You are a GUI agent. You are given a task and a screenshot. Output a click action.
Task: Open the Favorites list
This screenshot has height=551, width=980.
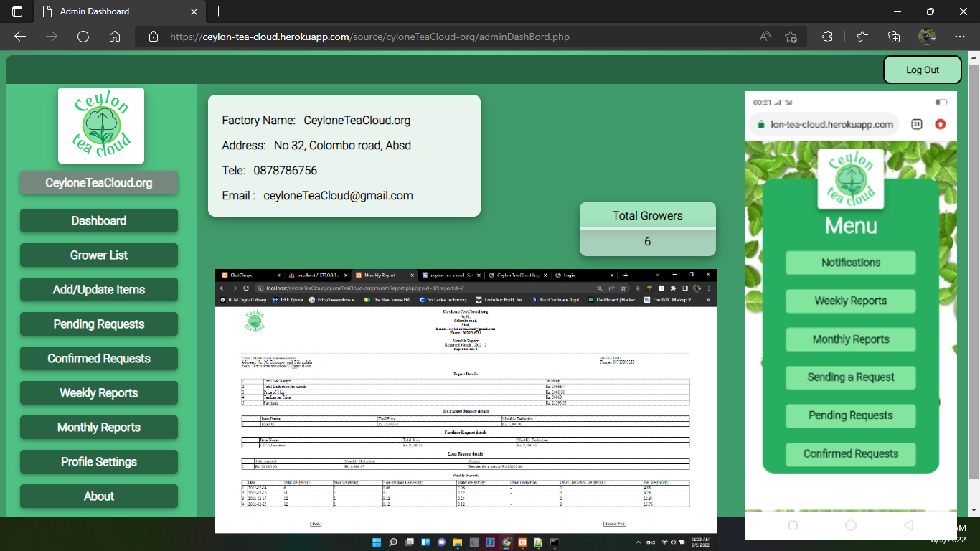[x=862, y=37]
